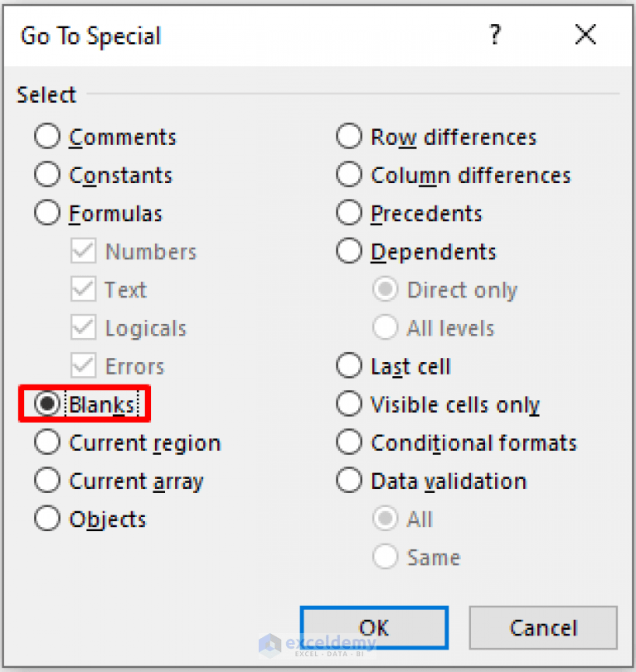Enable the Numbers checkbox
The image size is (636, 672).
tap(83, 251)
